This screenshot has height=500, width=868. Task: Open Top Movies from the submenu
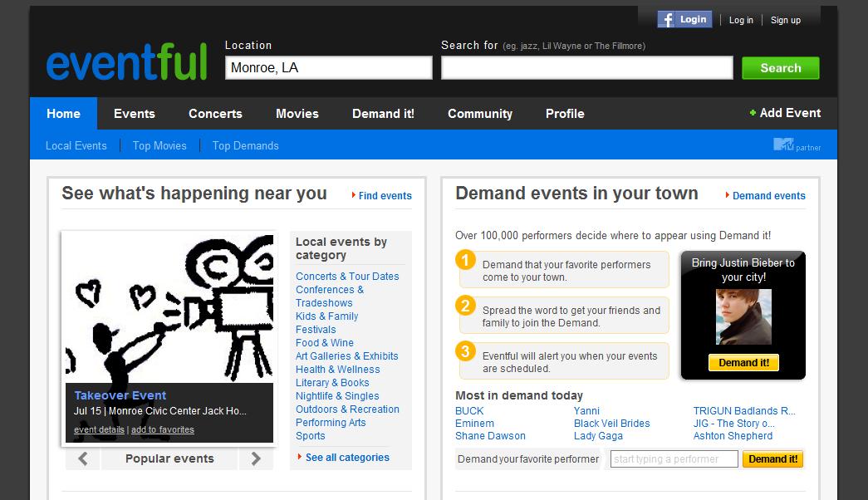pyautogui.click(x=159, y=145)
